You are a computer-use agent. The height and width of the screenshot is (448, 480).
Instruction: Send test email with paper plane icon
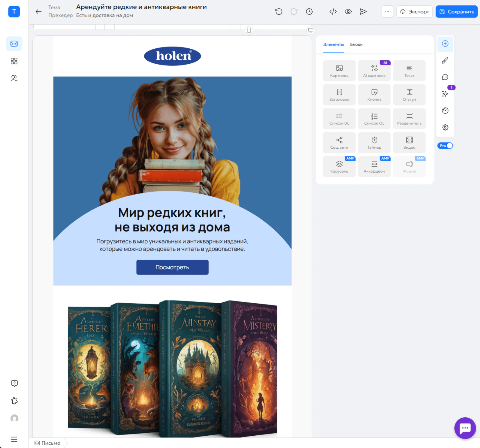(363, 12)
